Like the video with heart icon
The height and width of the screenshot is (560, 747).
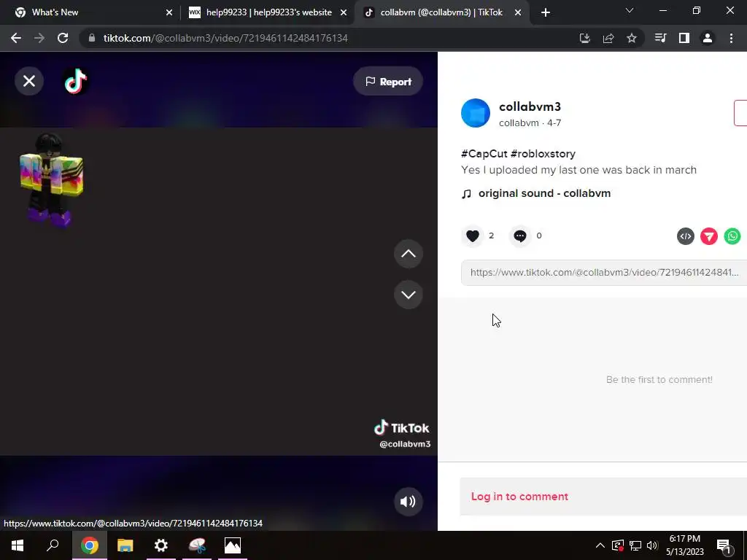[x=473, y=236]
